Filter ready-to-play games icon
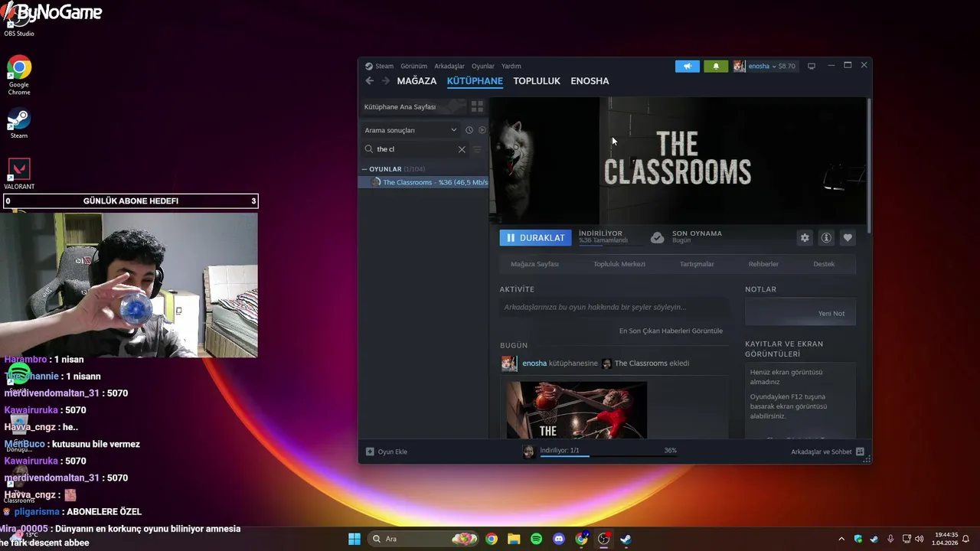This screenshot has width=980, height=551. [482, 130]
